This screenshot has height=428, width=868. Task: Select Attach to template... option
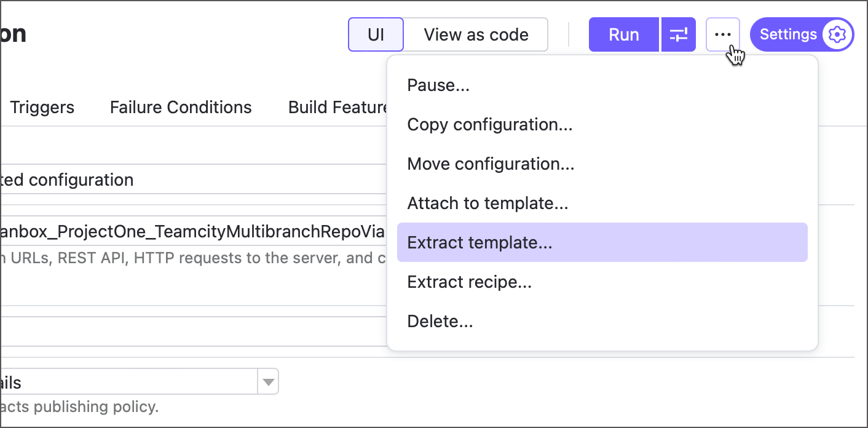487,203
